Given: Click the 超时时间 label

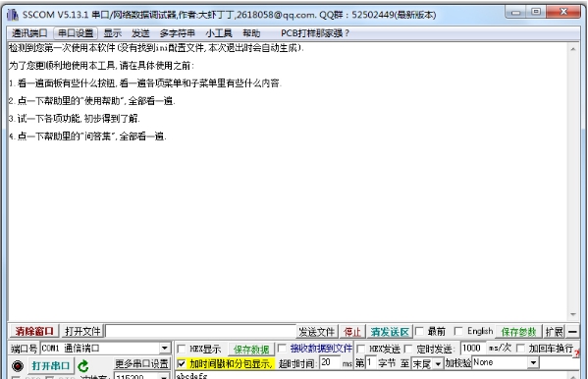Looking at the screenshot, I should pyautogui.click(x=297, y=363).
